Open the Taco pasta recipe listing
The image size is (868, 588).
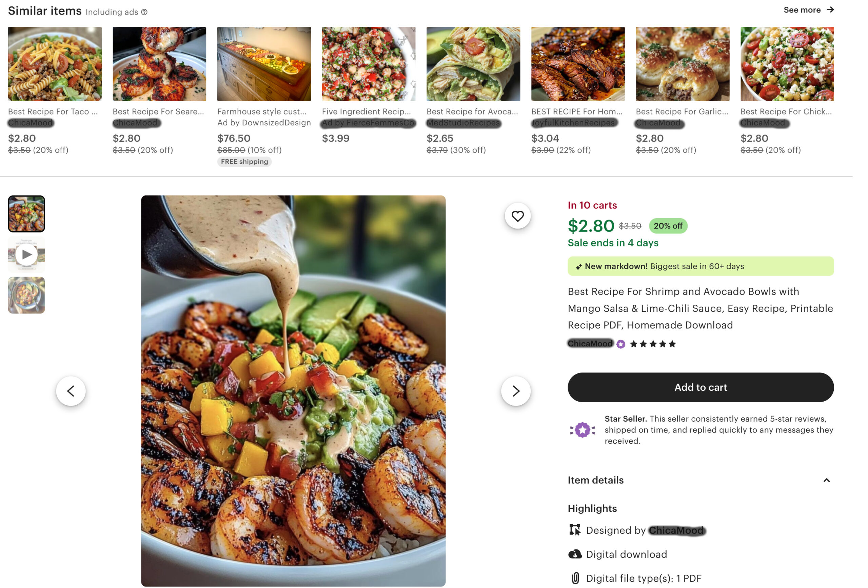click(55, 64)
